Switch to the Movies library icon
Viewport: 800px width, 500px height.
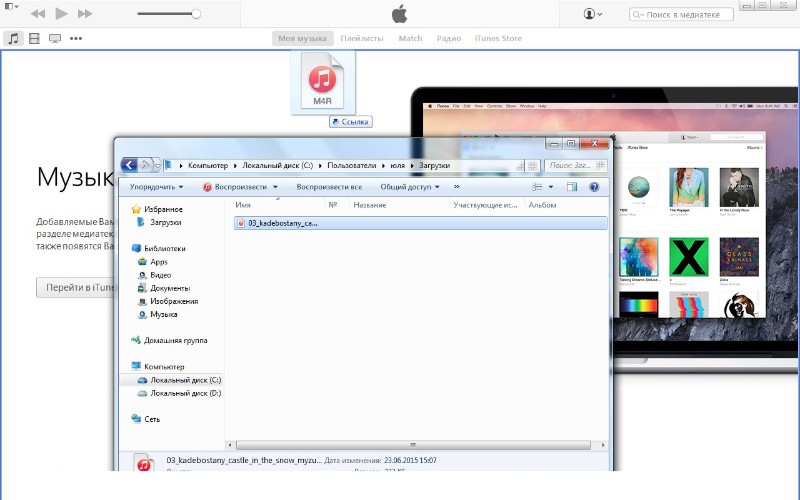[x=34, y=38]
